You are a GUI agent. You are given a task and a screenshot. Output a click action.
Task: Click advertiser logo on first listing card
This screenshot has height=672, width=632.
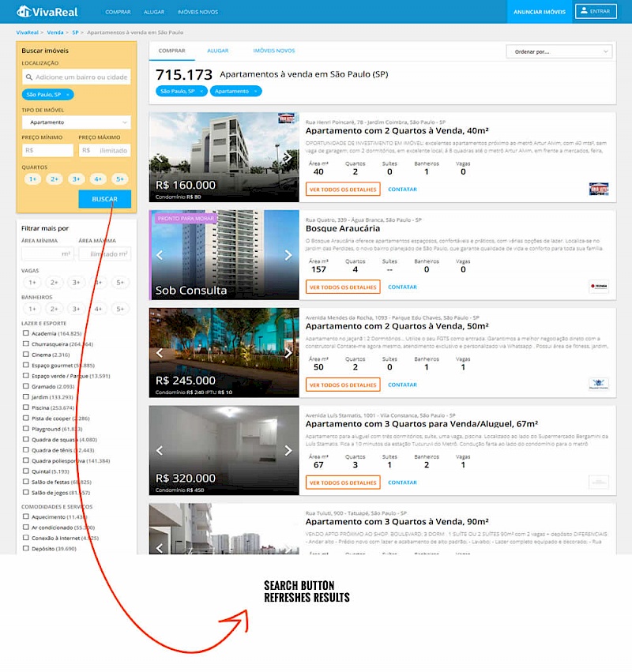[598, 190]
